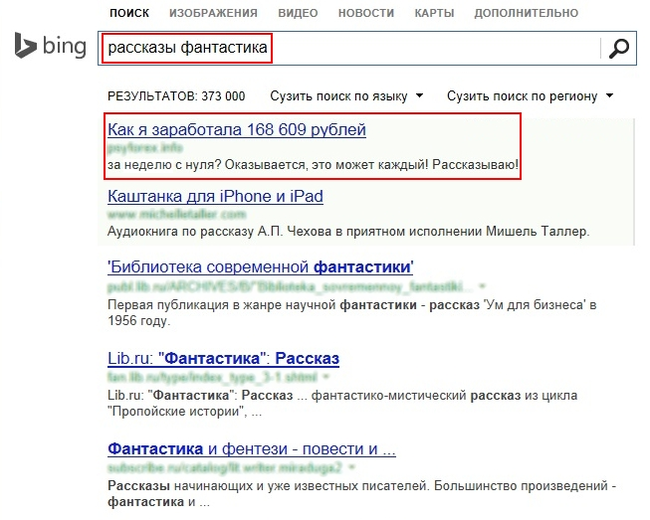Click arrow beside subscribe.ru result URL
The image size is (650, 520).
click(x=354, y=468)
